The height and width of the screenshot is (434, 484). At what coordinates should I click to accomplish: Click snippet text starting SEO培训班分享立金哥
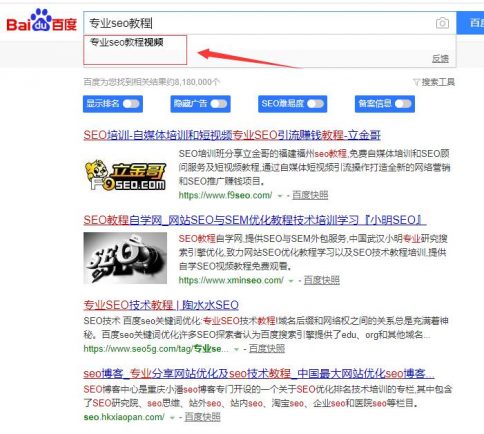314,167
